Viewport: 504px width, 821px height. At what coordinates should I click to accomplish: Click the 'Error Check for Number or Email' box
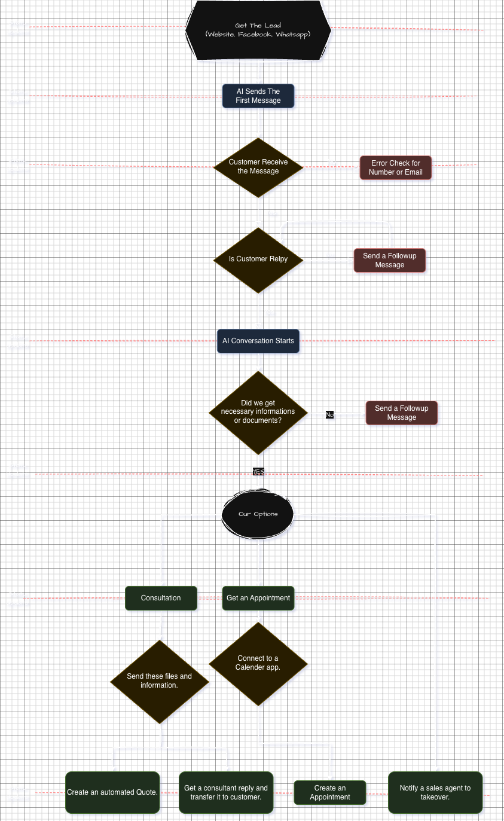pyautogui.click(x=396, y=168)
